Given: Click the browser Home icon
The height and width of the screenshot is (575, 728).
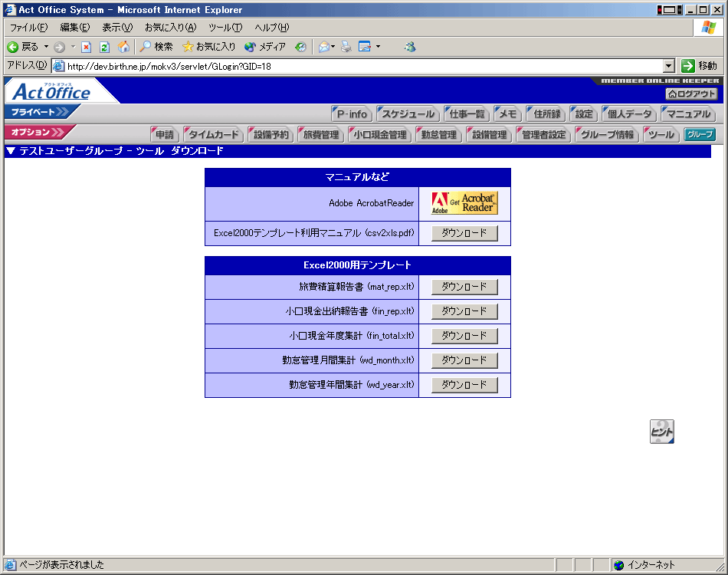Looking at the screenshot, I should [x=123, y=47].
